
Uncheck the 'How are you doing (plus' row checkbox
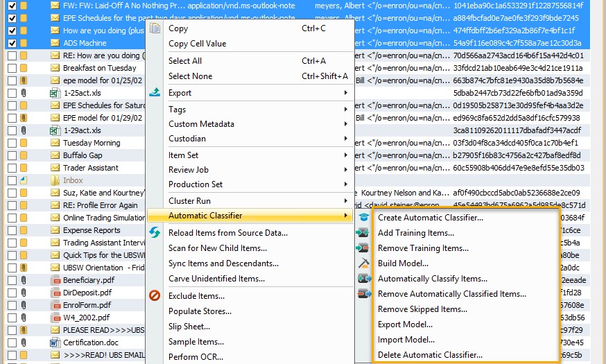point(12,31)
